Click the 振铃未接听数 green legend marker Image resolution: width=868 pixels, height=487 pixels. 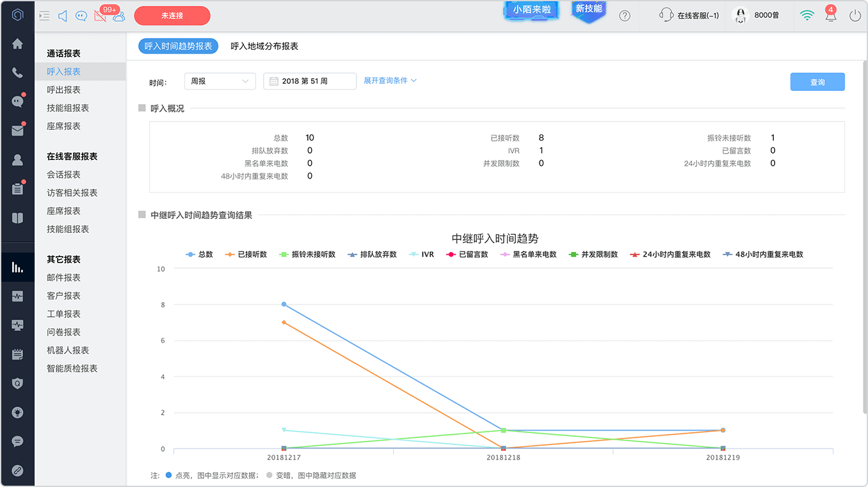point(284,254)
